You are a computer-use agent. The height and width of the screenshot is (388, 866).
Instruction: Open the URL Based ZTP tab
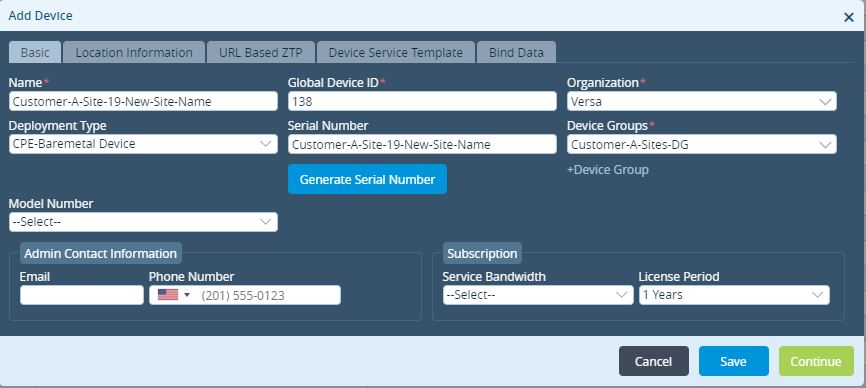pyautogui.click(x=261, y=53)
